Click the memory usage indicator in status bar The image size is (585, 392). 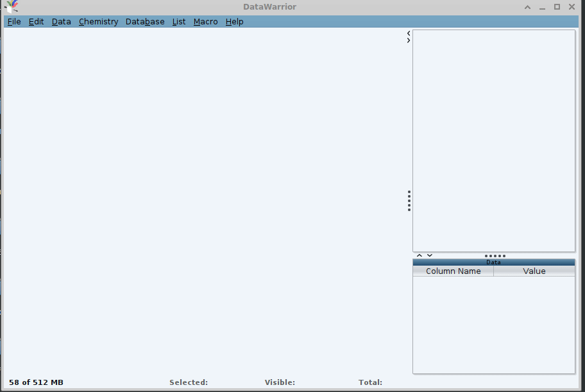point(36,382)
